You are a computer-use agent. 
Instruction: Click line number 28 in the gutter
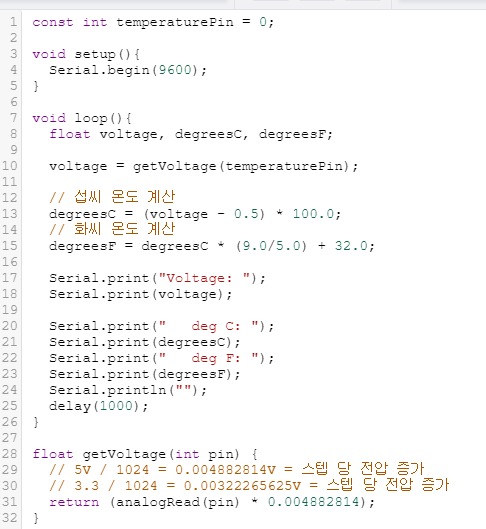[10, 454]
